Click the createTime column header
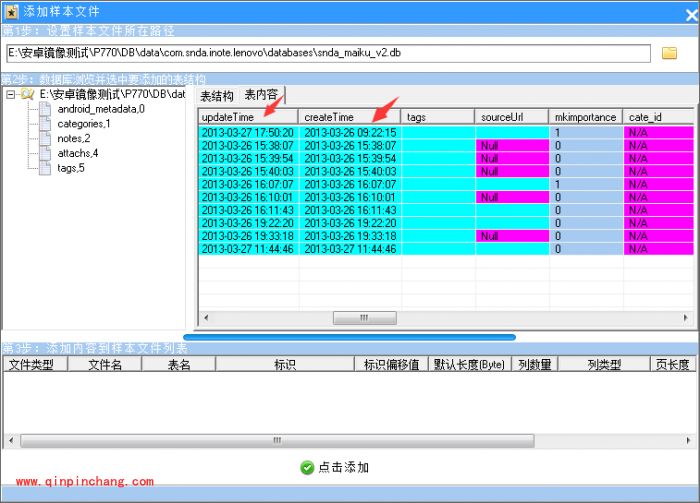The height and width of the screenshot is (503, 700). pyautogui.click(x=350, y=117)
